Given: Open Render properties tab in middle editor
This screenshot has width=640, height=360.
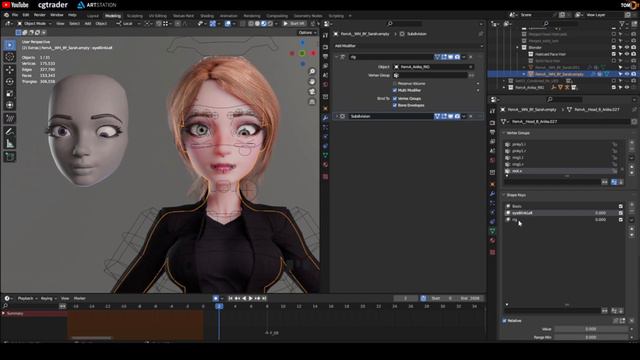Looking at the screenshot, I should 325,47.
